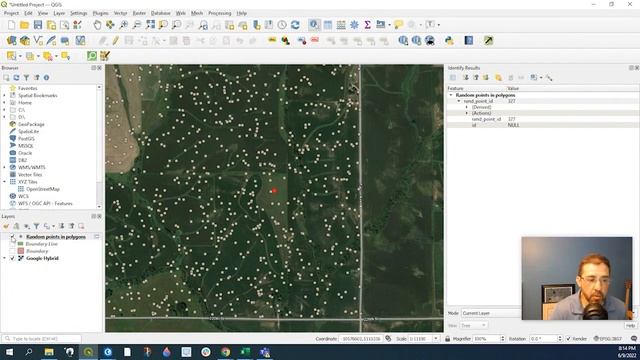This screenshot has height=360, width=640.
Task: Select the Identify Features tool
Action: pos(314,25)
